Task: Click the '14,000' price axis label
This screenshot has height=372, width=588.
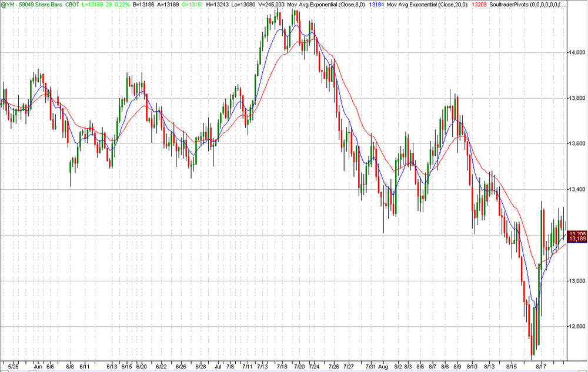Action: coord(577,52)
